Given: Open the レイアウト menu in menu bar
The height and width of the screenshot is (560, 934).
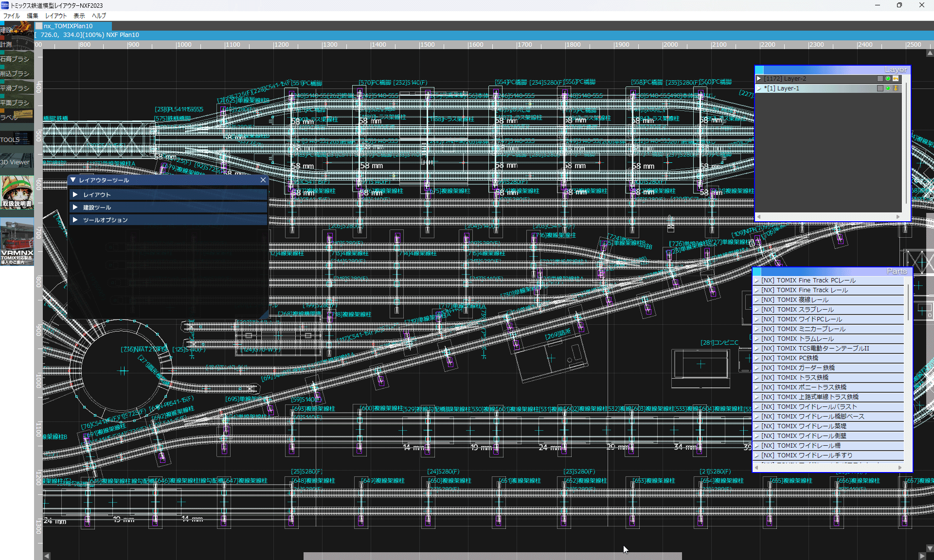Looking at the screenshot, I should (x=56, y=16).
